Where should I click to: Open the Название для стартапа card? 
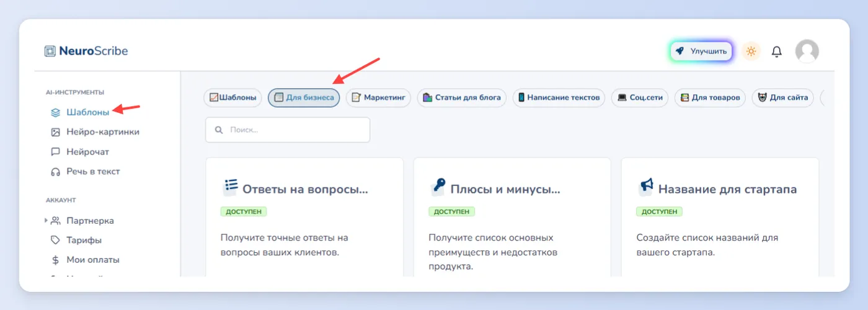click(x=720, y=217)
